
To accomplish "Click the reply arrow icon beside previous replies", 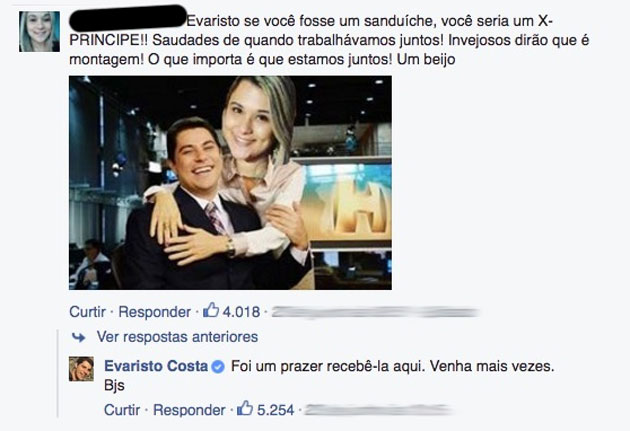I will tap(78, 337).
